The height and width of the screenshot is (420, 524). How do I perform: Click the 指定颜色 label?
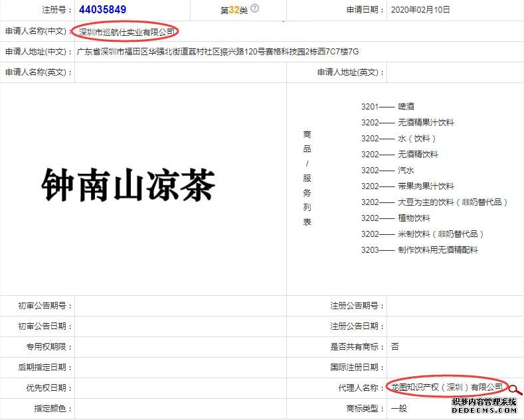tap(53, 409)
